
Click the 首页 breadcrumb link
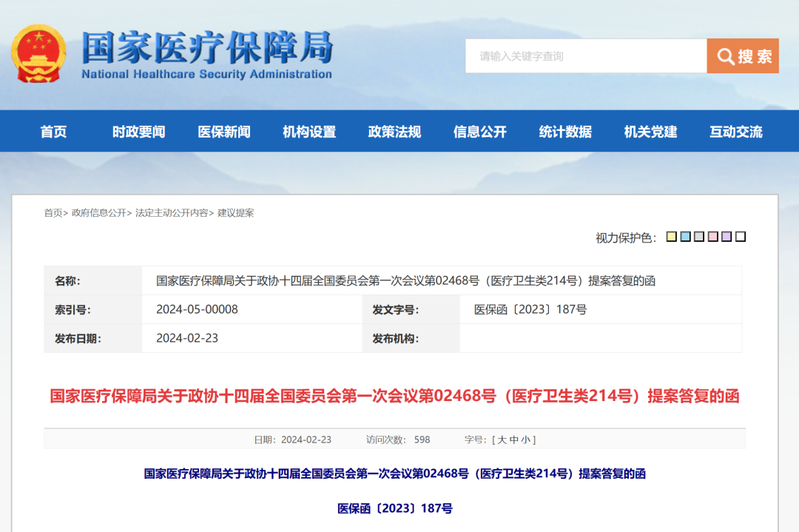pyautogui.click(x=53, y=213)
